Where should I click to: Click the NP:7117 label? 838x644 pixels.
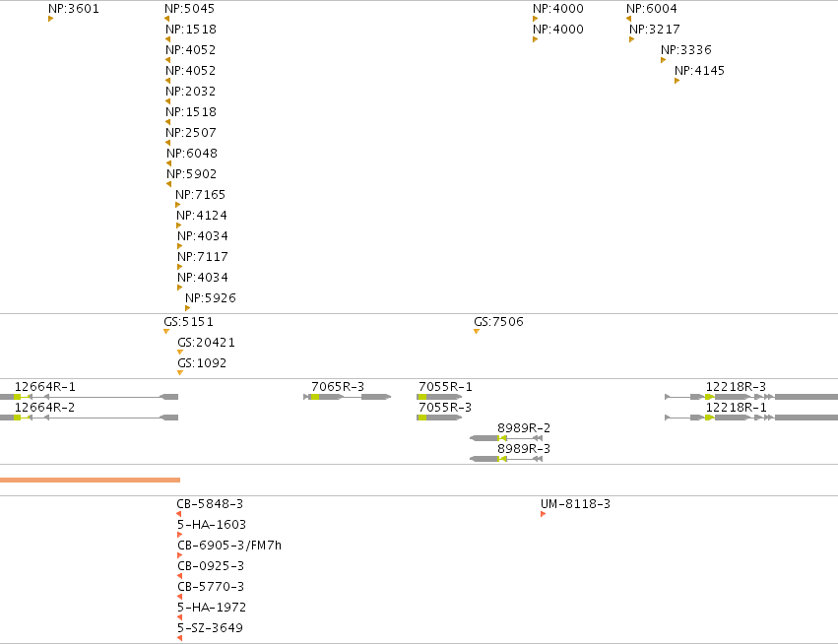[x=203, y=257]
